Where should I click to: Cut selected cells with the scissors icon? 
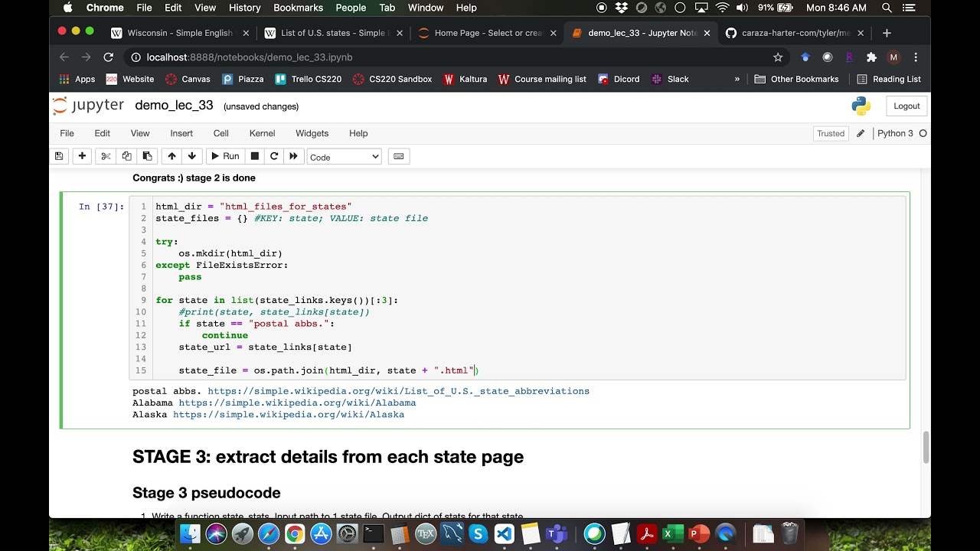coord(106,156)
